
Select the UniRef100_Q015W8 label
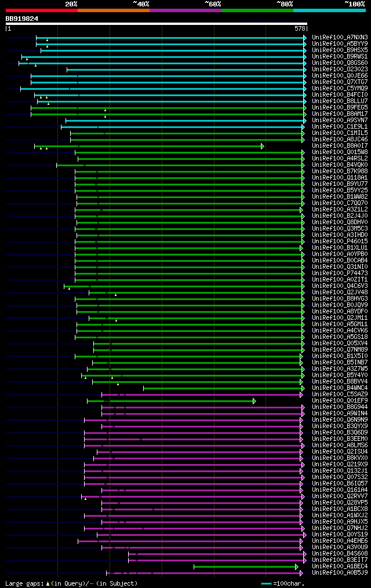click(340, 152)
